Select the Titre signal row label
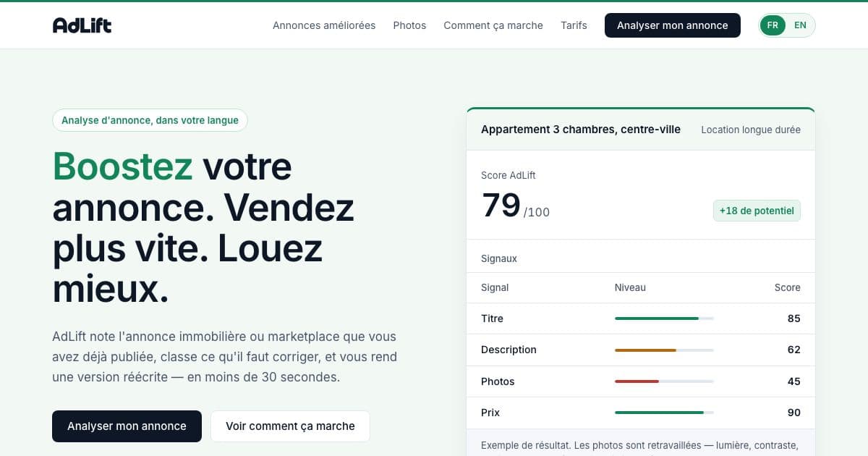 492,318
